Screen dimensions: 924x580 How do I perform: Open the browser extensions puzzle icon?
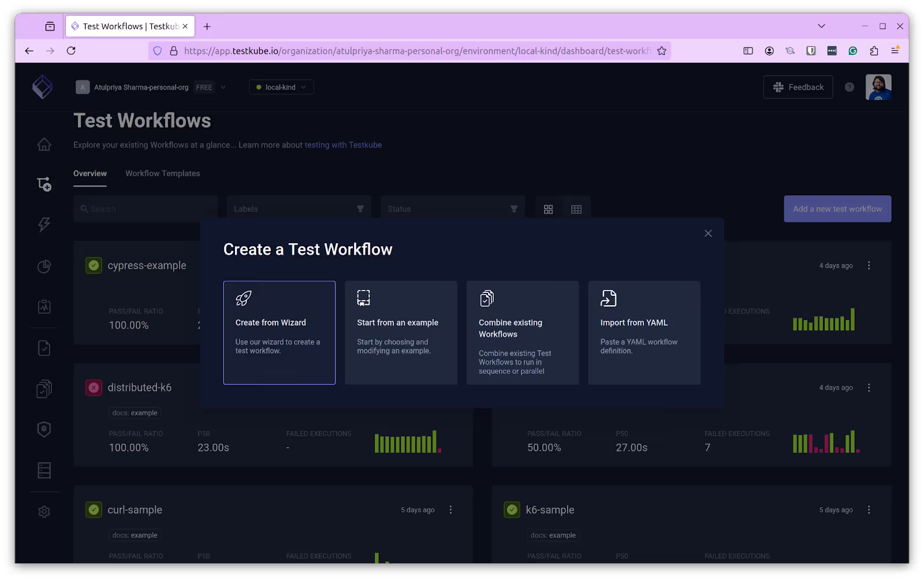click(874, 51)
